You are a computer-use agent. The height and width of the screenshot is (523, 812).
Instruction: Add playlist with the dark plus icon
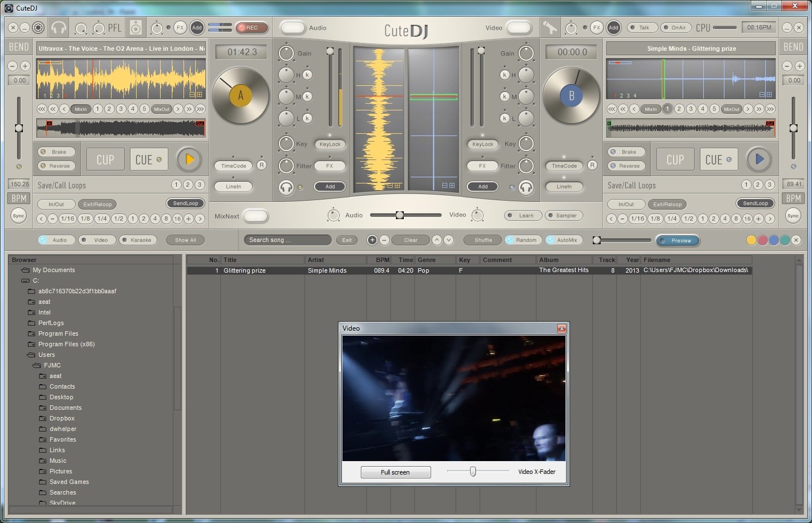[372, 240]
